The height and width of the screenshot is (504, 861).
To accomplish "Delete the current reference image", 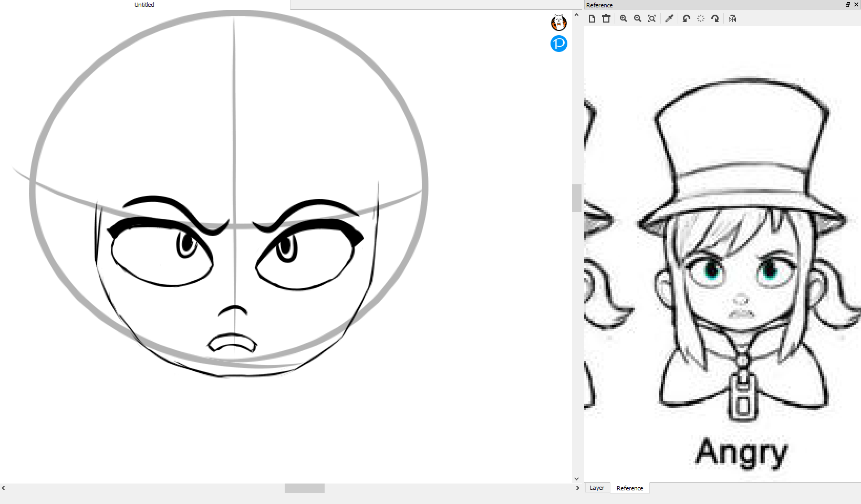I will [606, 18].
